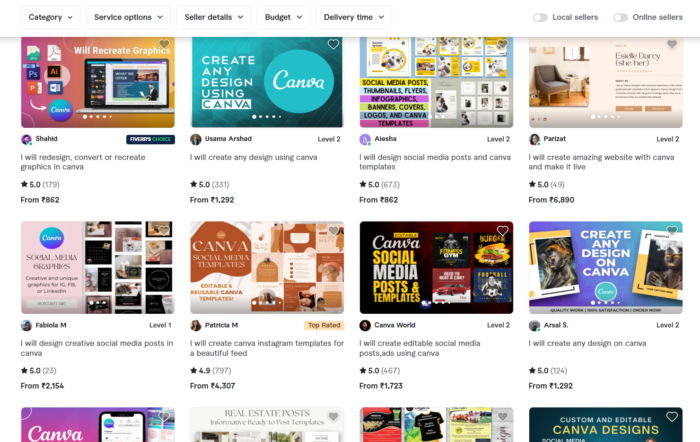The image size is (700, 442).
Task: Click Canva World's seller avatar
Action: (365, 325)
